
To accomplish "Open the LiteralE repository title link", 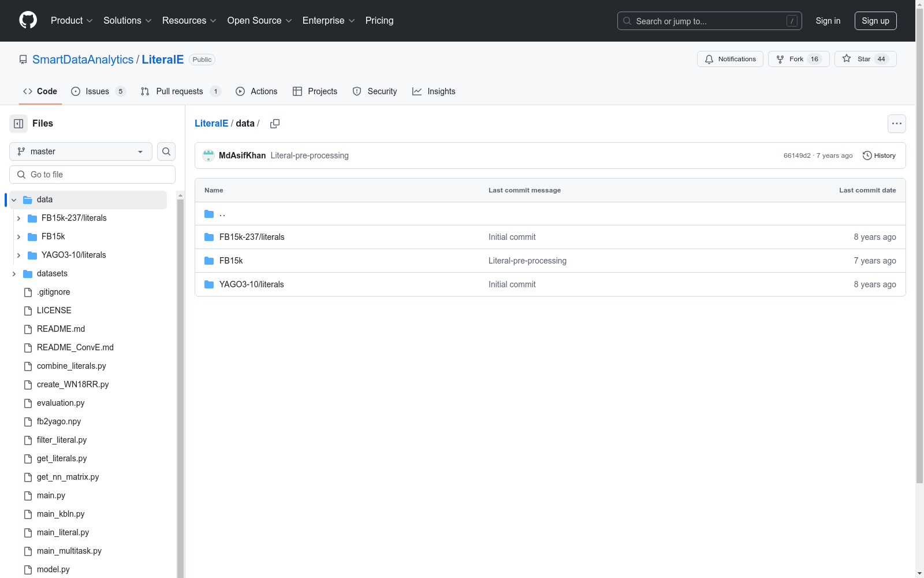I will pyautogui.click(x=163, y=60).
